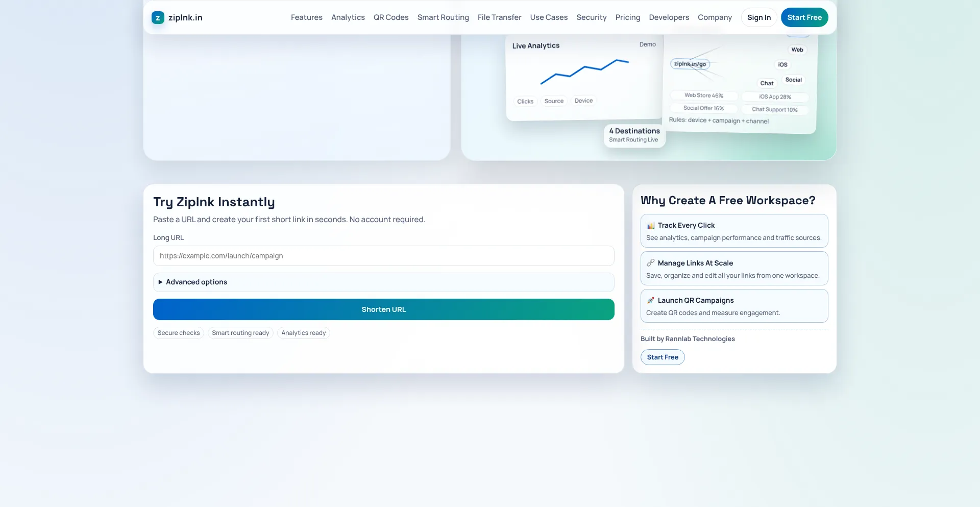
Task: Expand the Advanced options section
Action: point(384,282)
